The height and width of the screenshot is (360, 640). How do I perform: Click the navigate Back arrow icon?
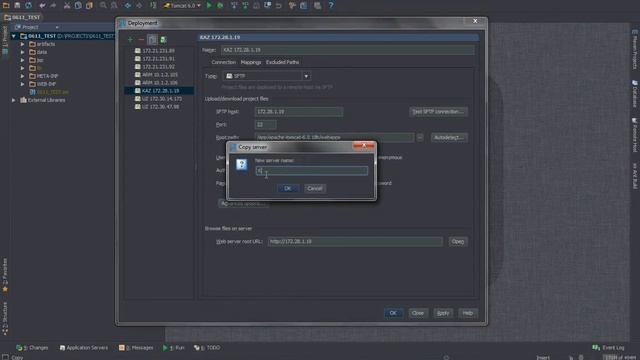pyautogui.click(x=128, y=5)
